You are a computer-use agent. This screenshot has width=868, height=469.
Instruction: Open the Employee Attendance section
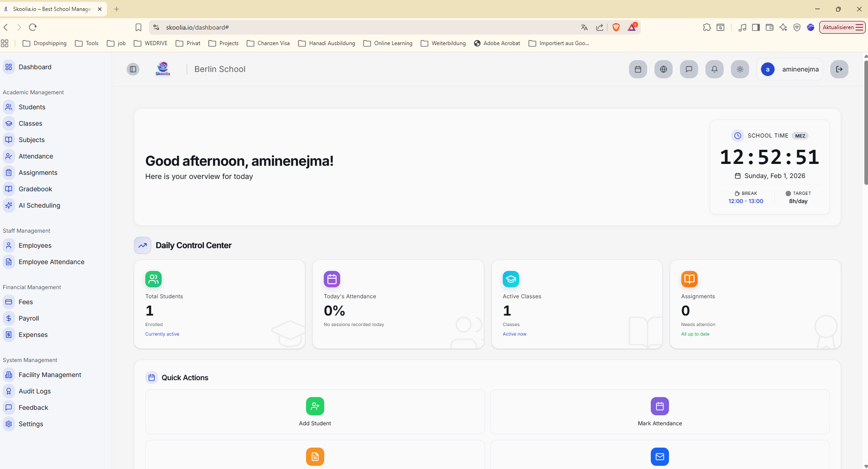click(x=51, y=262)
